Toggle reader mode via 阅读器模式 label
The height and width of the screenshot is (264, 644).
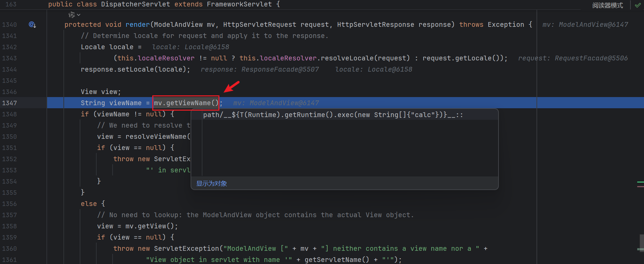[x=607, y=5]
